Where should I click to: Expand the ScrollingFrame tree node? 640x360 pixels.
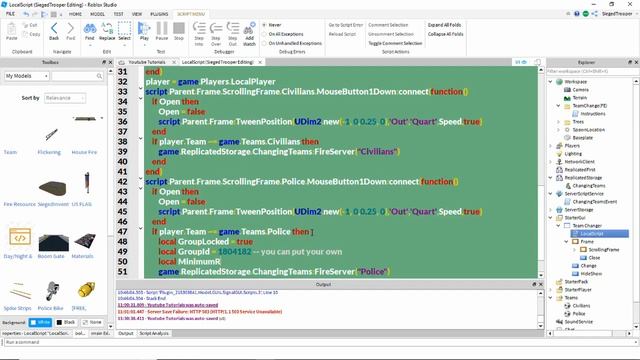574,249
